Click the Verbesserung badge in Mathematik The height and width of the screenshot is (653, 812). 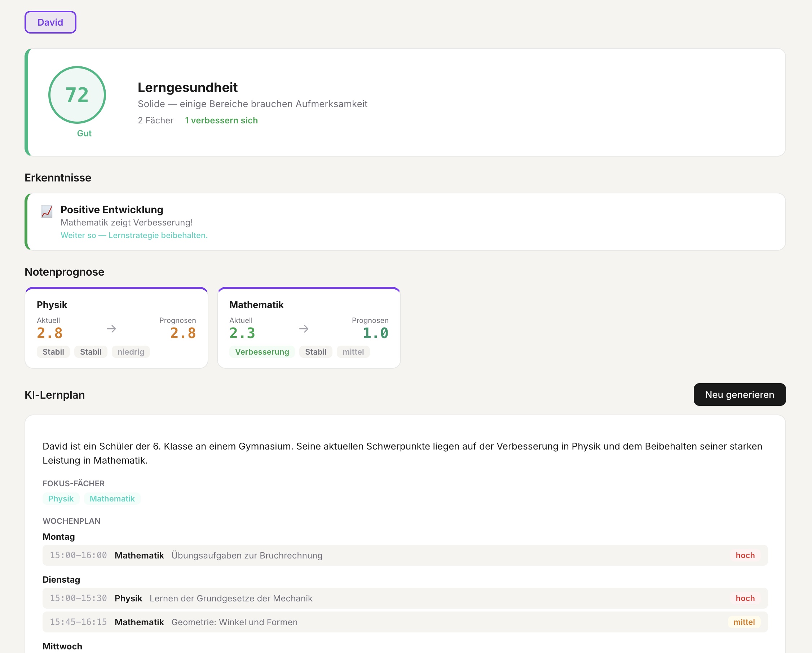pos(262,352)
